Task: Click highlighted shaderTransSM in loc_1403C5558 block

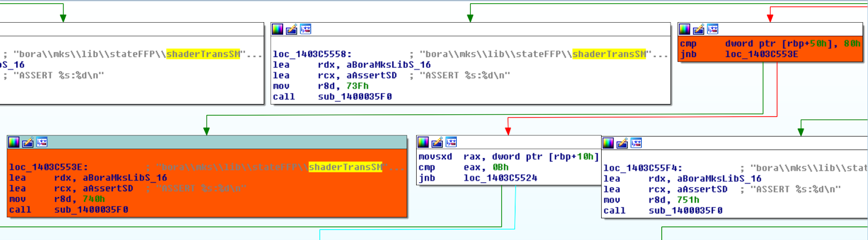Action: point(610,54)
